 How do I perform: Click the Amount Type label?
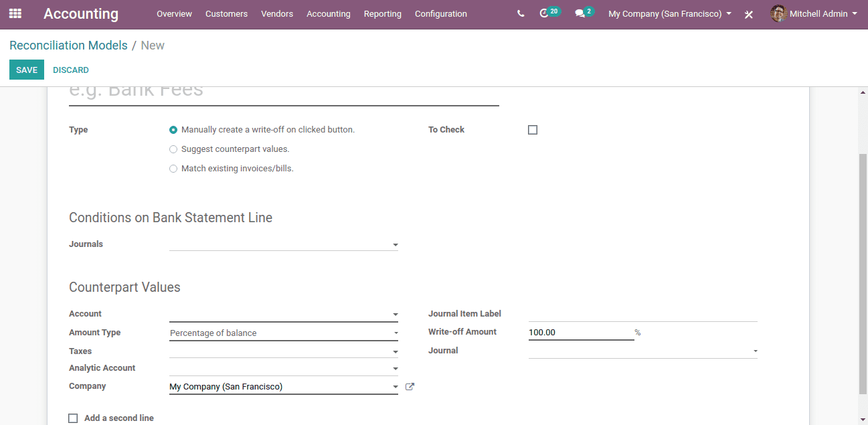pos(95,333)
